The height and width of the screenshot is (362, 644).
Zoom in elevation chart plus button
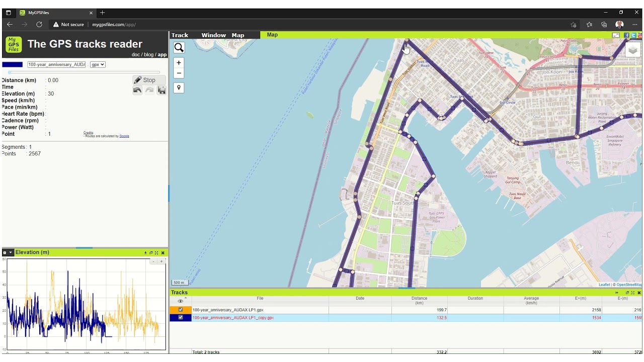(162, 261)
